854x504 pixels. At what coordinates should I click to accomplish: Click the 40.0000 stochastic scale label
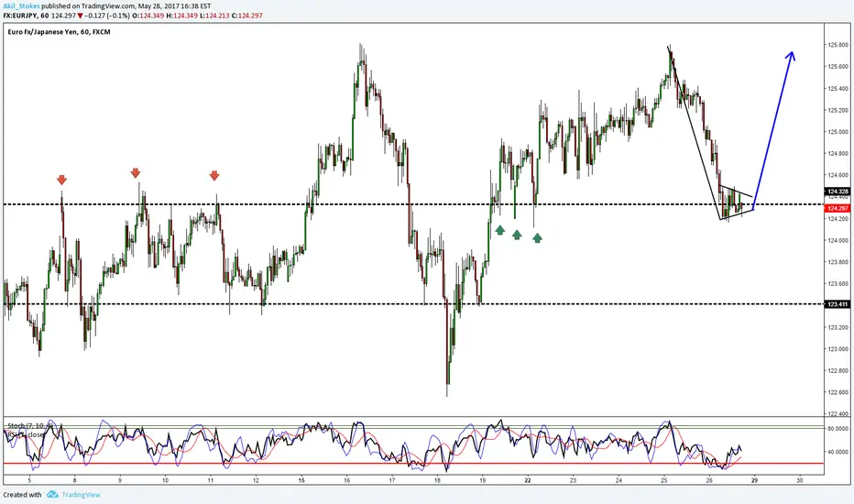tap(838, 452)
